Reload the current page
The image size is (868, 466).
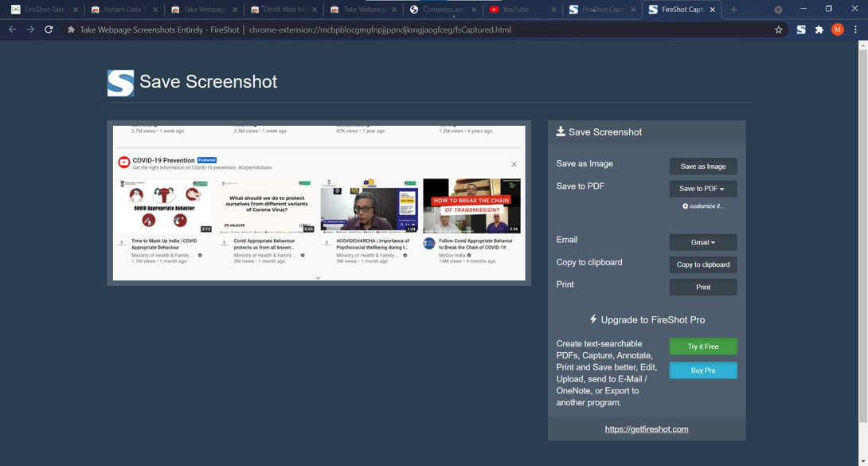49,29
